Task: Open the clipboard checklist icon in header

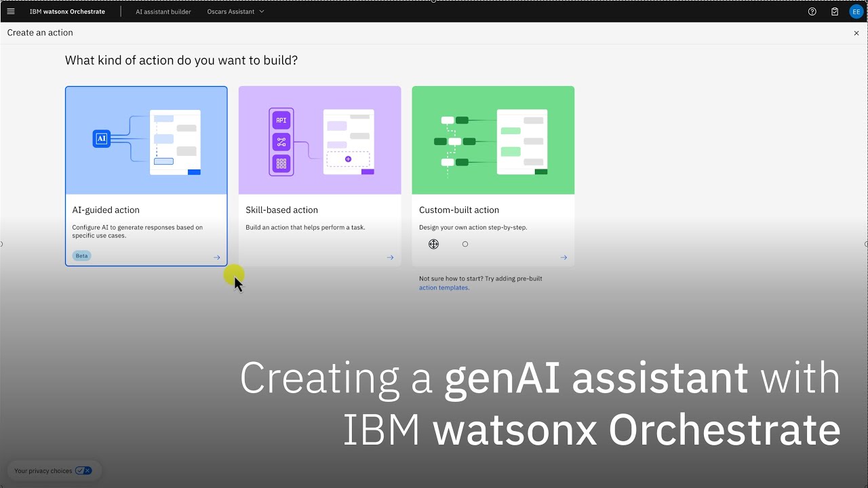Action: [835, 12]
